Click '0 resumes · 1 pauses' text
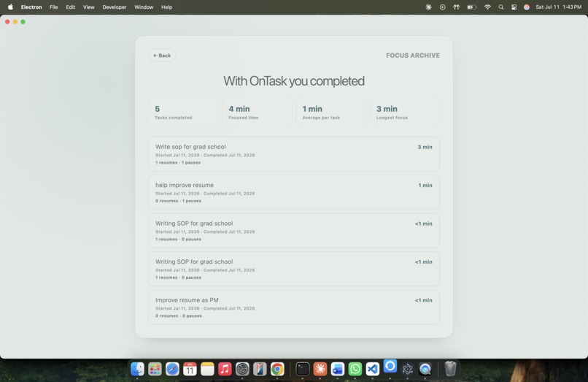The height and width of the screenshot is (382, 588). [179, 201]
